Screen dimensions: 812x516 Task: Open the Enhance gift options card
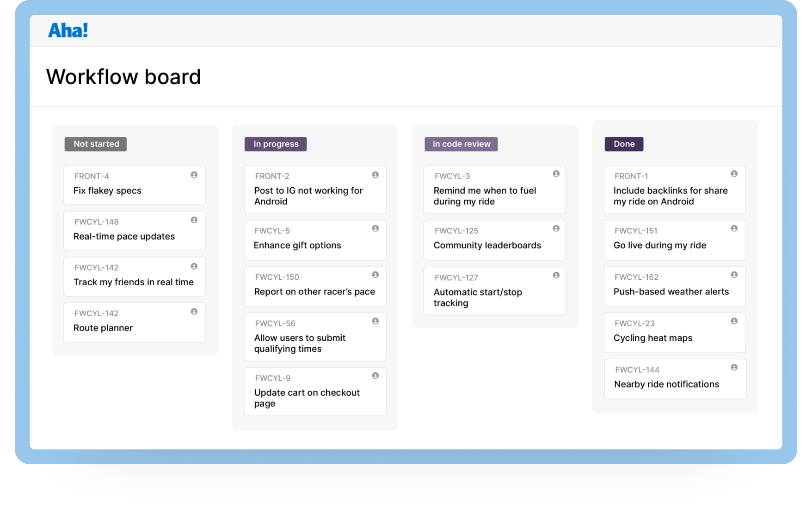(x=315, y=240)
